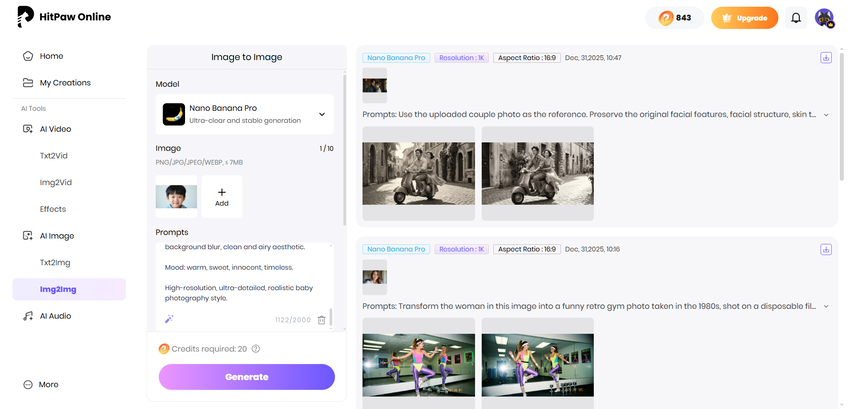Clear the prompt with trash icon

(x=321, y=320)
